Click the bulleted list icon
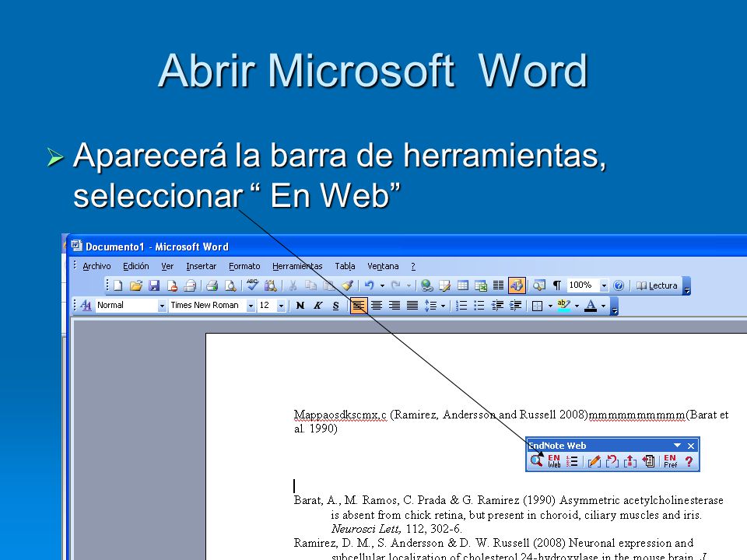 click(479, 305)
